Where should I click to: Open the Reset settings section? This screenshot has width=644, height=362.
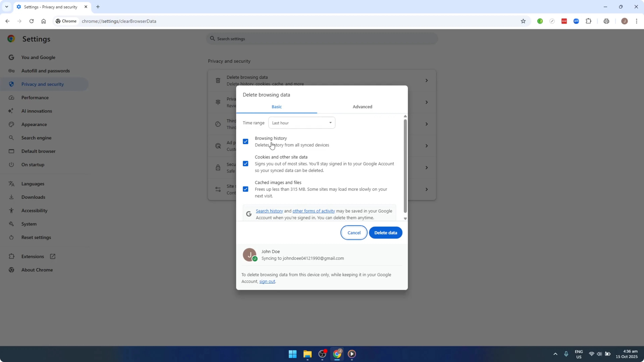pos(36,237)
